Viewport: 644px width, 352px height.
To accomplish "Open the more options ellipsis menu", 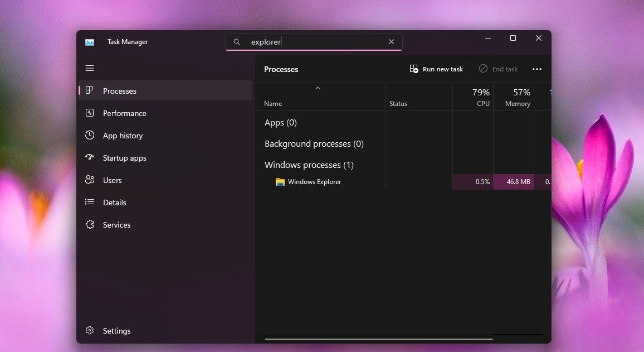I will click(536, 69).
